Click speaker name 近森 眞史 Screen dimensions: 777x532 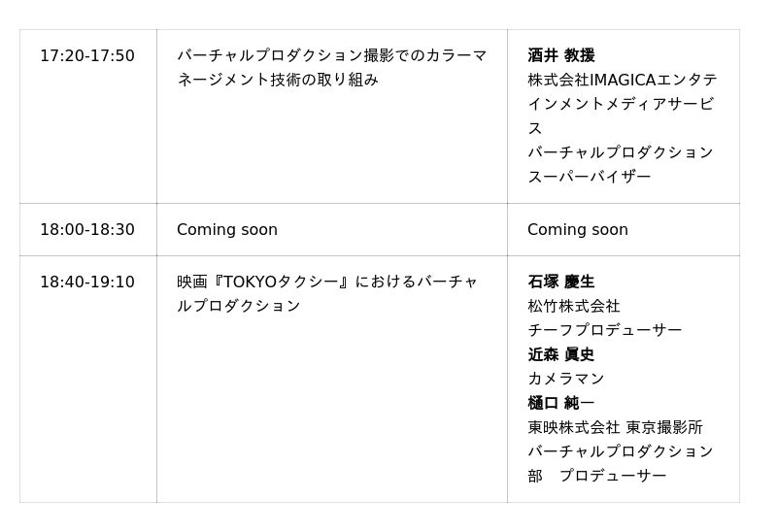click(x=561, y=355)
